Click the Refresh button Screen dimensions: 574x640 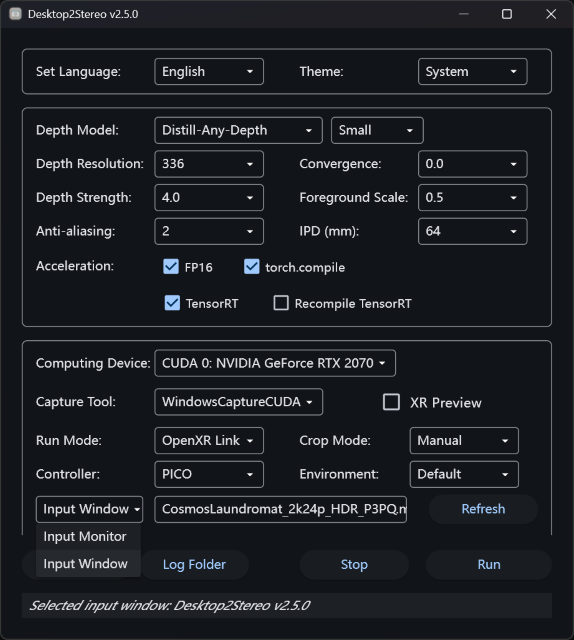point(483,509)
